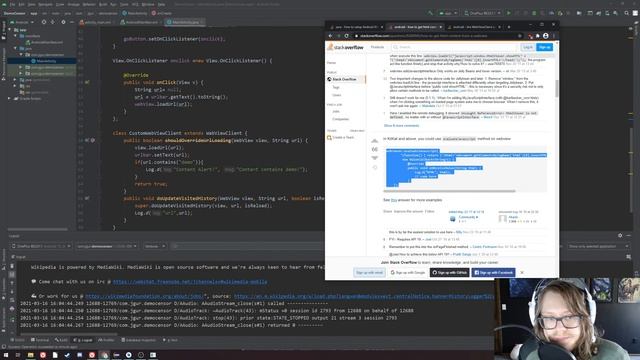640x360 pixels.
Task: Open the Terminal tool window tab
Action: pos(40,340)
